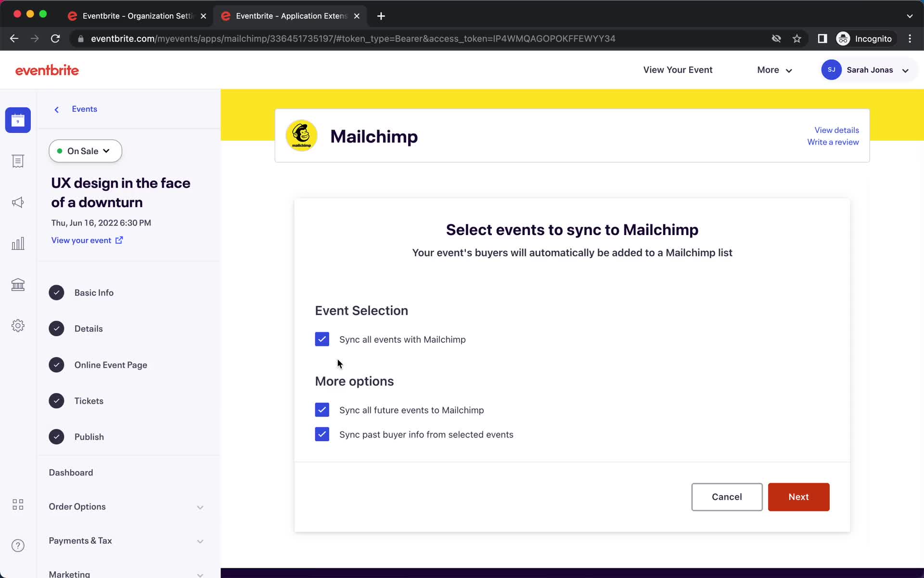Viewport: 924px width, 578px height.
Task: Expand the Marketing section
Action: coord(200,573)
